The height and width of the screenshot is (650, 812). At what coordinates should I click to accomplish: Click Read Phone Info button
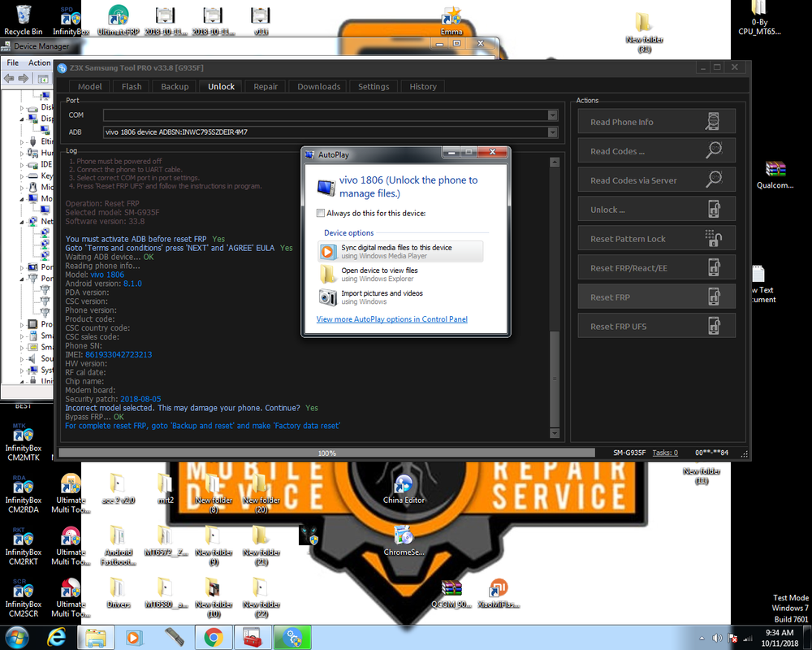click(x=657, y=122)
